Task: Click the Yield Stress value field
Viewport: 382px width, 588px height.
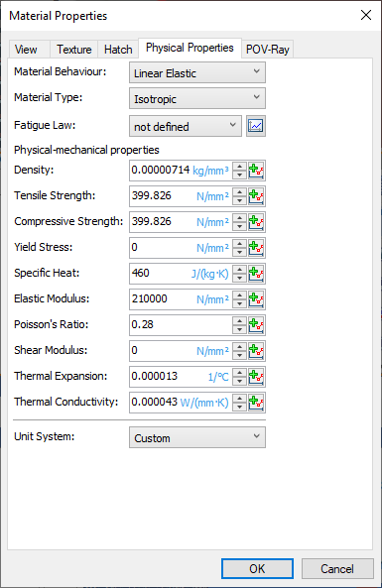Action: [181, 248]
